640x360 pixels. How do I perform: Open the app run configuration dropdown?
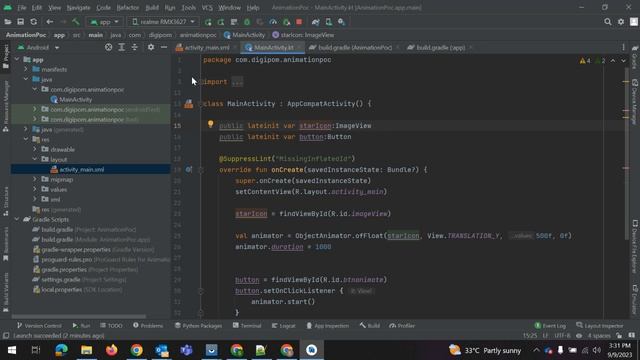pyautogui.click(x=104, y=22)
